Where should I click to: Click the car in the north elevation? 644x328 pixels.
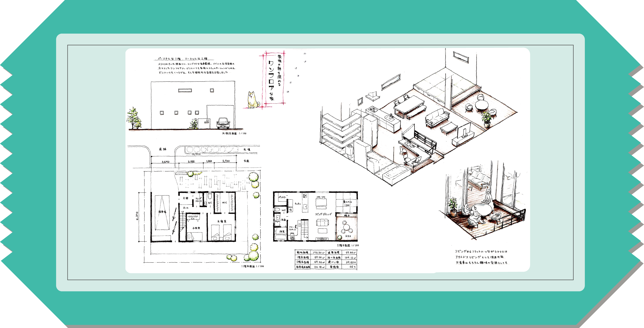223,123
